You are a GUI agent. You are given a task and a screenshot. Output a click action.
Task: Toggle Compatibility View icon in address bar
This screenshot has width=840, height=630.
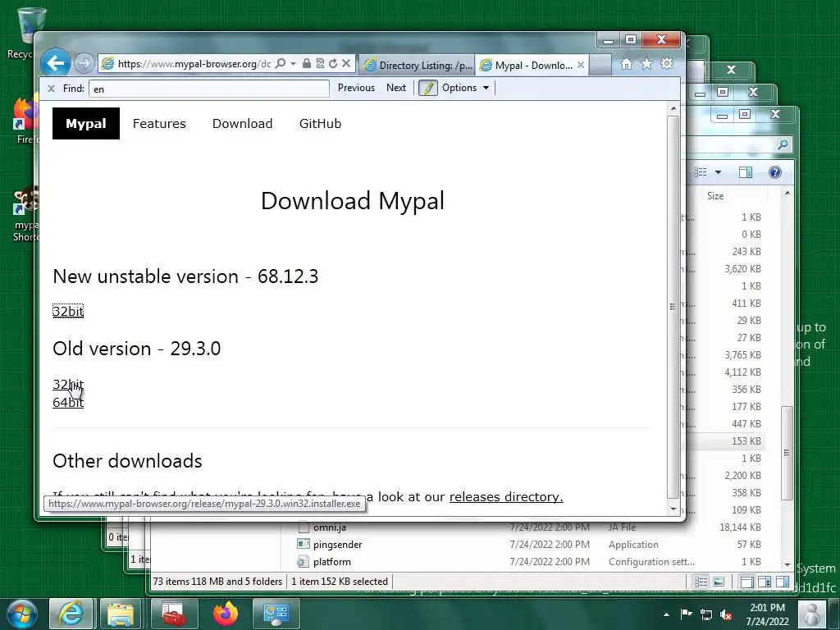click(x=320, y=64)
